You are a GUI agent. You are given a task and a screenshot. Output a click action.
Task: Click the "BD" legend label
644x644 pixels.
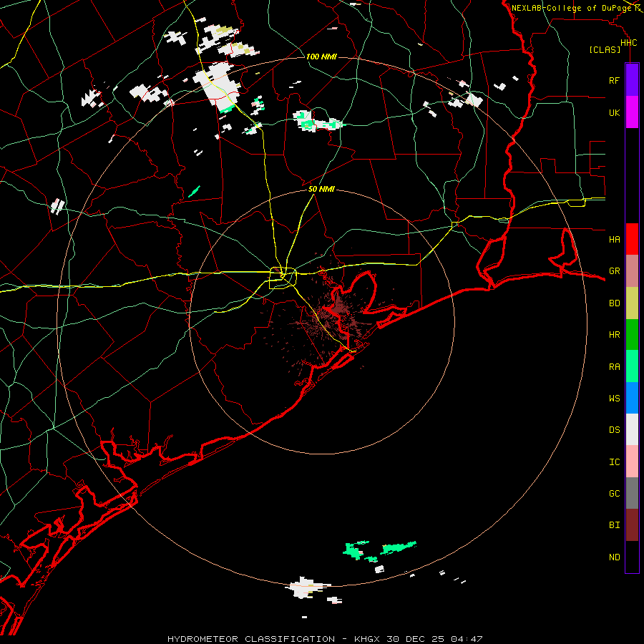coord(614,303)
